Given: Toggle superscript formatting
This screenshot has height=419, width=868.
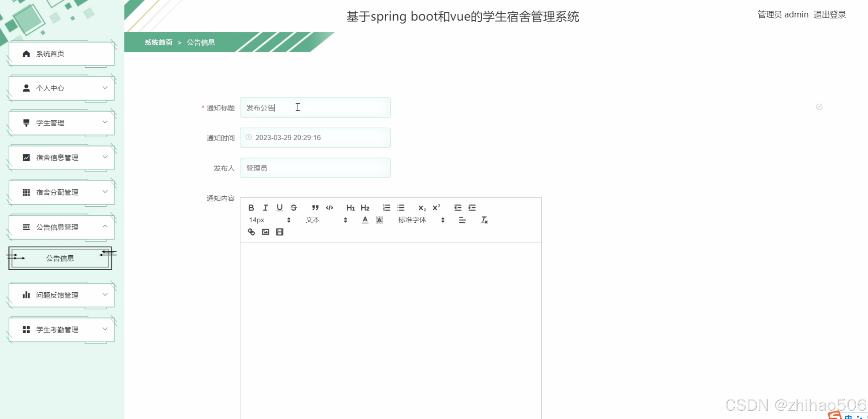Looking at the screenshot, I should tap(436, 208).
